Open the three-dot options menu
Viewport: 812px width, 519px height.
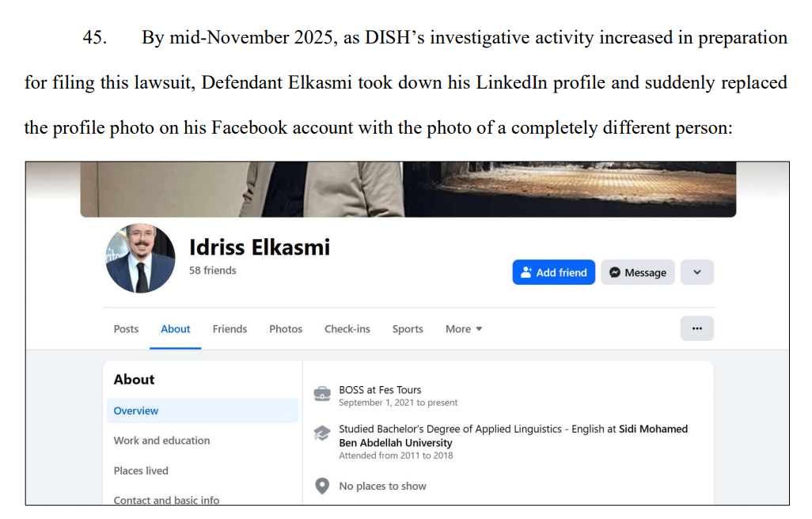click(x=696, y=328)
